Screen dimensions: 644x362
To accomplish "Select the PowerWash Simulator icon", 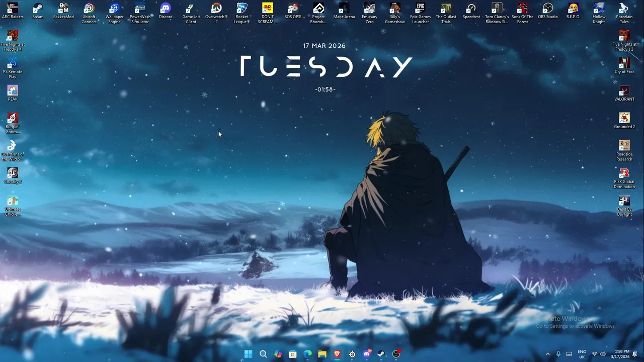I will (x=140, y=13).
